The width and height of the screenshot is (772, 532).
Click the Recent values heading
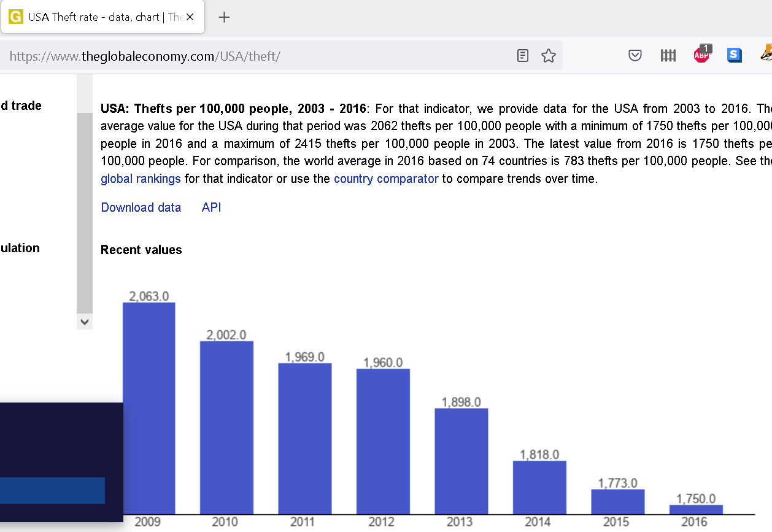pos(141,250)
